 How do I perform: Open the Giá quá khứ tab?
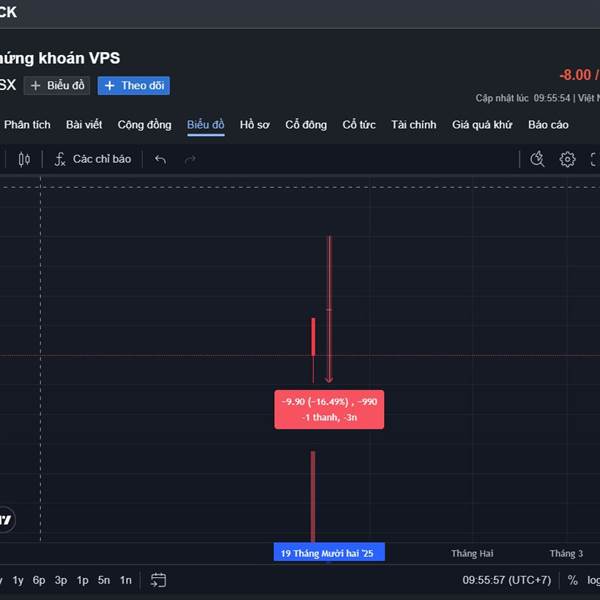pyautogui.click(x=482, y=125)
